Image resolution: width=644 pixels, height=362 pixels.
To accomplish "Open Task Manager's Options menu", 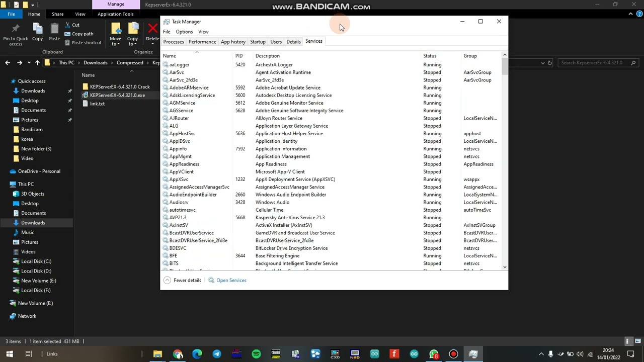I will pyautogui.click(x=184, y=32).
